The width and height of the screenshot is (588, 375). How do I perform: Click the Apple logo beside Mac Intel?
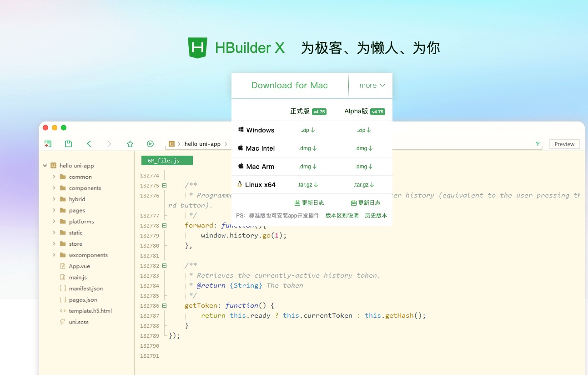tap(241, 148)
